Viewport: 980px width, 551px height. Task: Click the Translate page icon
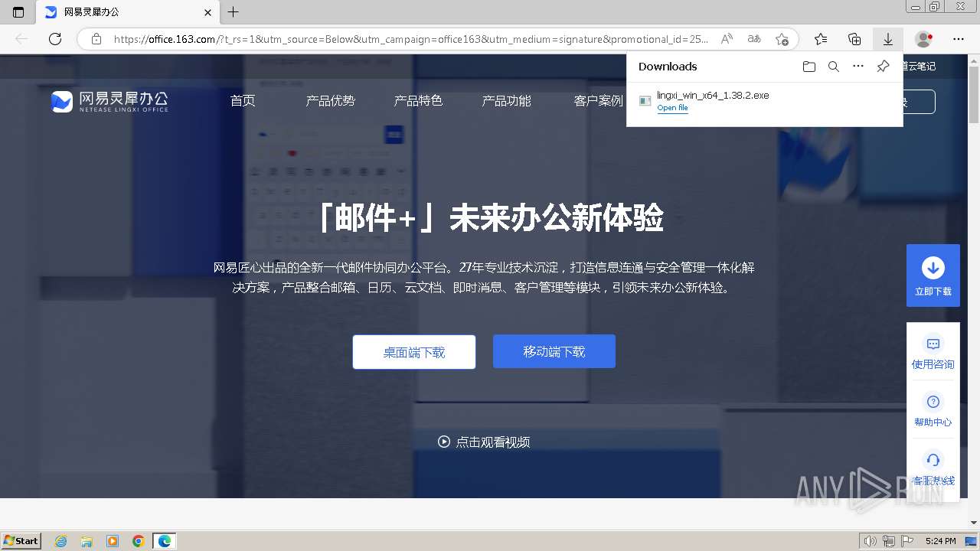754,39
